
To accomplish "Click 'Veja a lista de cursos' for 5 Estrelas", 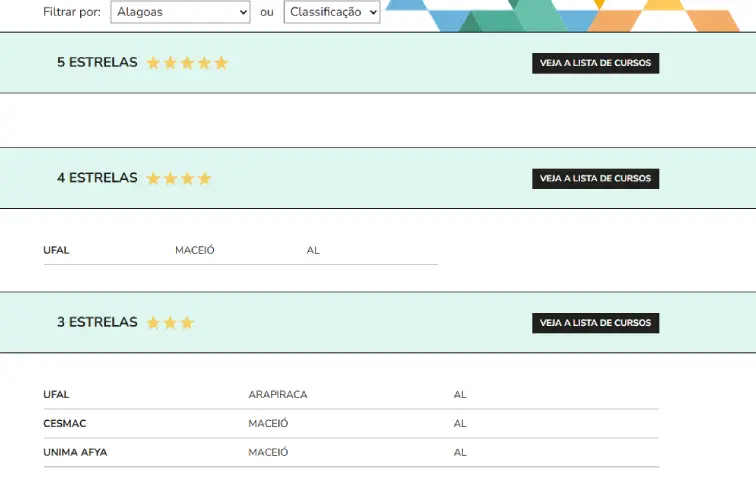I will (595, 63).
